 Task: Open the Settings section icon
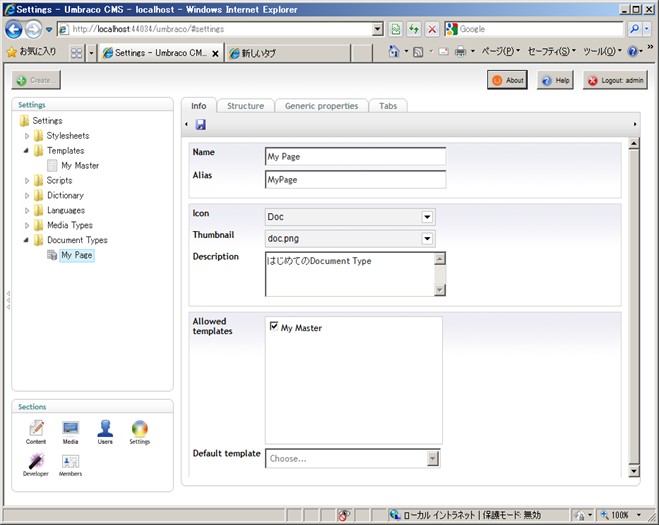tap(140, 432)
